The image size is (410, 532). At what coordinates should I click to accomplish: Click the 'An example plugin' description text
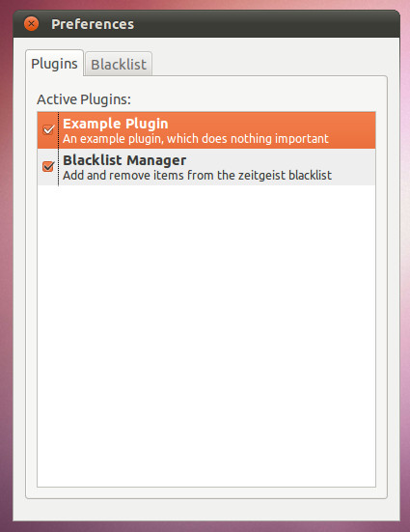click(196, 139)
